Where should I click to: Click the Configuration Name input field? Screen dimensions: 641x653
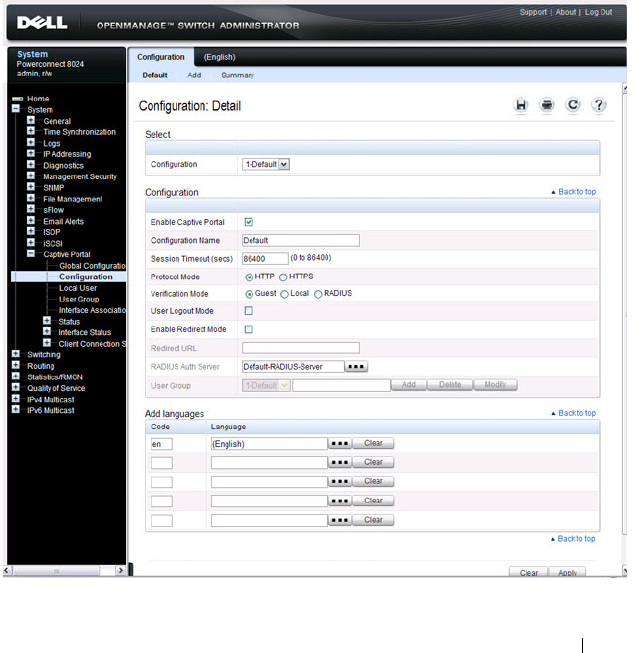tap(301, 240)
